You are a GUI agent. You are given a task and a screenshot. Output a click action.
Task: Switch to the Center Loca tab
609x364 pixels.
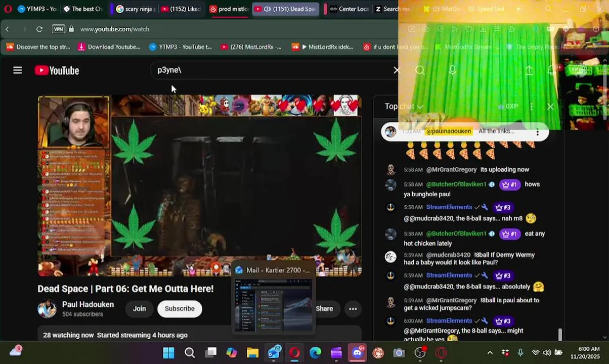[348, 9]
